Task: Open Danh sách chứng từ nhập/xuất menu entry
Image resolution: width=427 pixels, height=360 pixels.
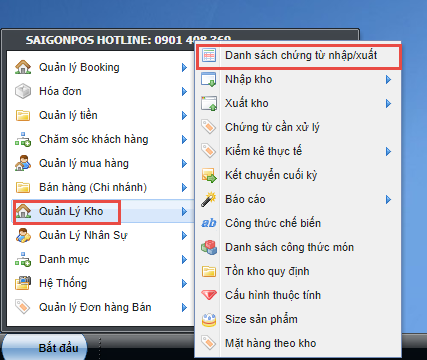Action: coord(298,56)
